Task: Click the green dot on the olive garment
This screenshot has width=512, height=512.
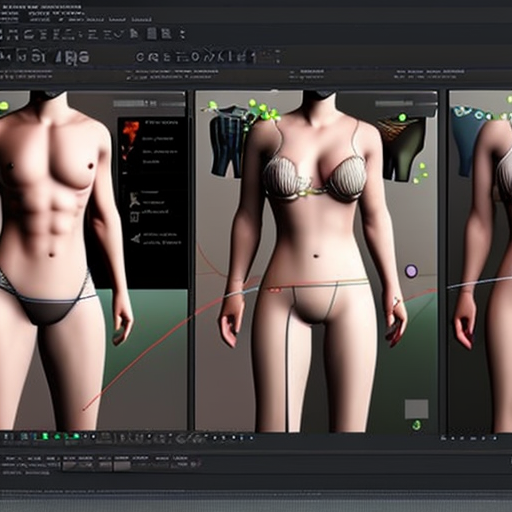Action: [402, 117]
